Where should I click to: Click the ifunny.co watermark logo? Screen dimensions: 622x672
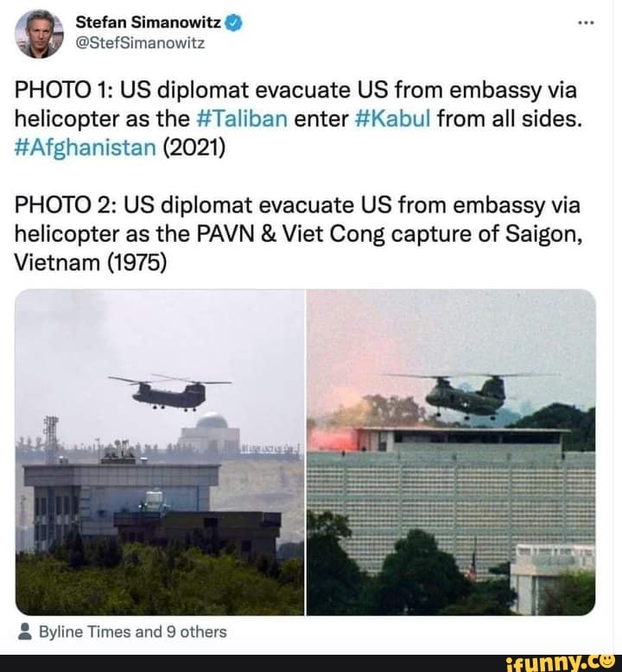click(x=561, y=663)
